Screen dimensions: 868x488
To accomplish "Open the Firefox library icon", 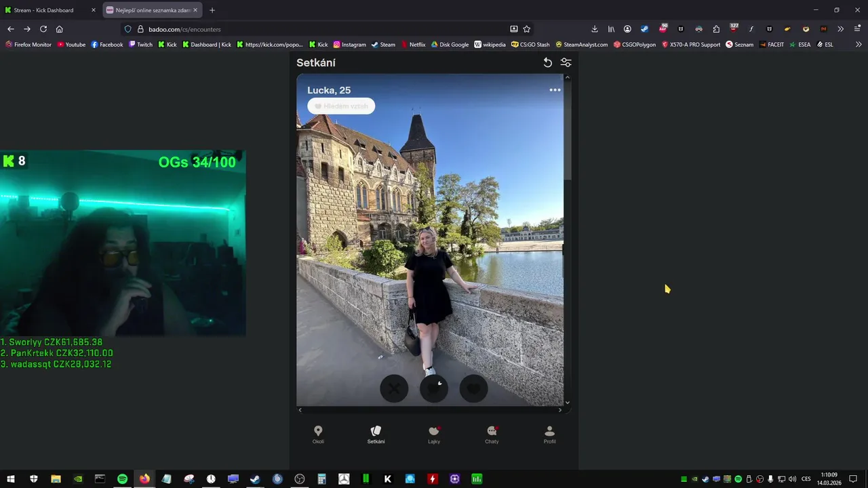I will click(x=611, y=29).
